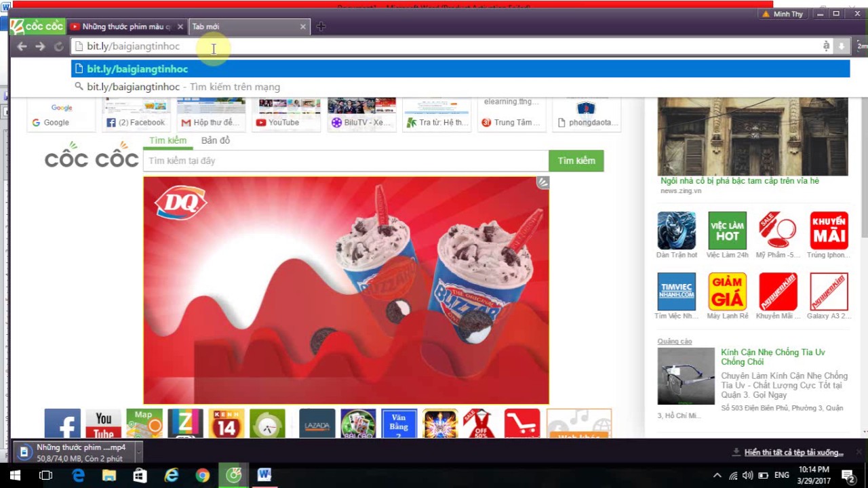Screen dimensions: 868x488
Task: Open the 'Khuyến Mãi' Trúng Iphone icon
Action: pos(829,230)
